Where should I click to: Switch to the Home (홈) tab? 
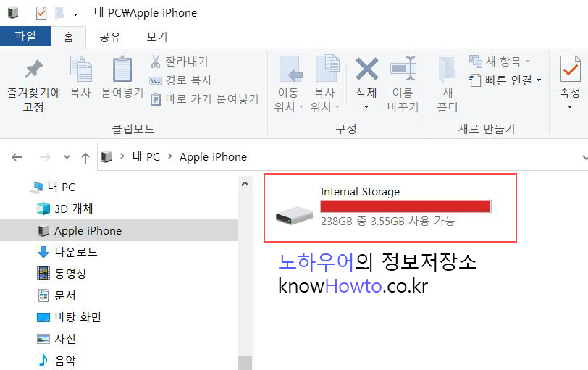[x=68, y=37]
